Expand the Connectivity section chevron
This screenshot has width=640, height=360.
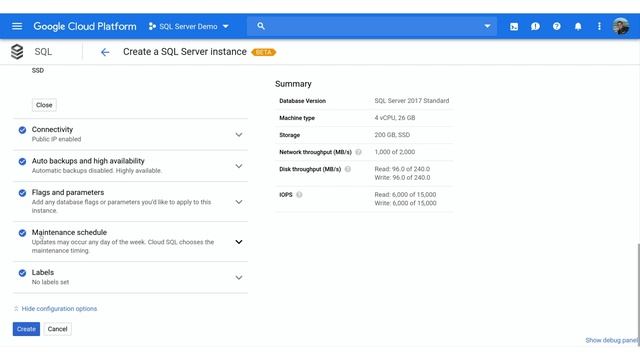(x=239, y=134)
